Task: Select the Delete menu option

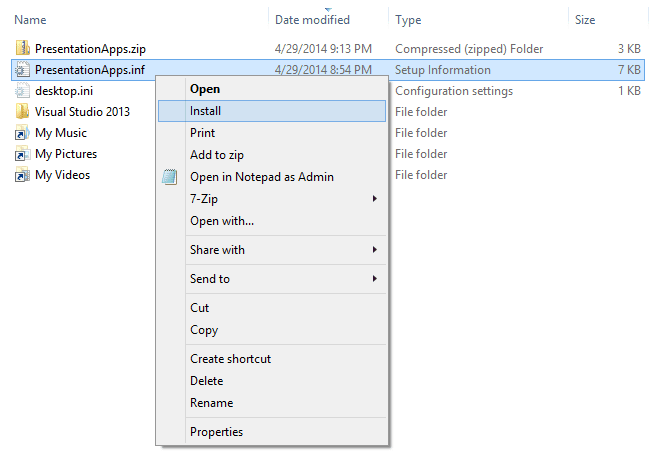Action: click(x=207, y=381)
